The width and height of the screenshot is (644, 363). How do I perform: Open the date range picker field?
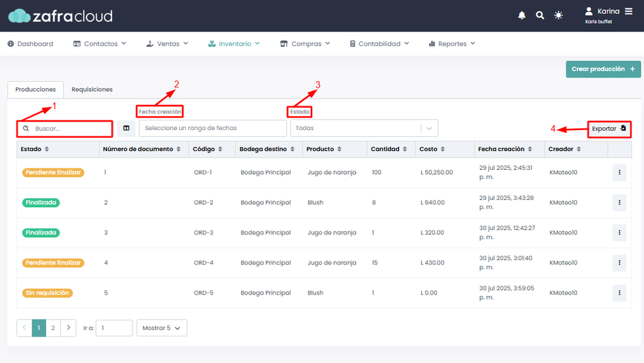click(212, 129)
